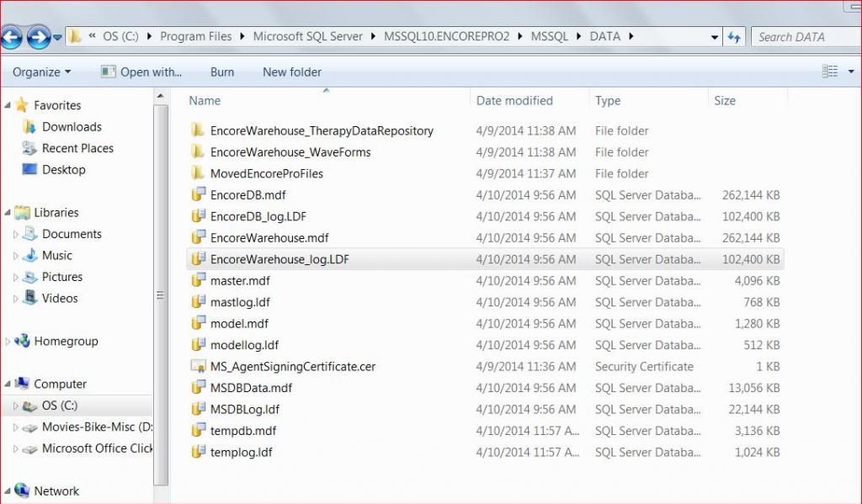This screenshot has height=504, width=862.
Task: Open view options dropdown arrow
Action: click(851, 72)
